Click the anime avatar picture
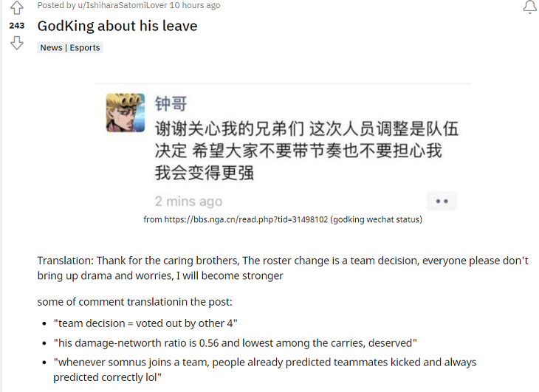Screen dimensions: 539x392 click(x=126, y=113)
